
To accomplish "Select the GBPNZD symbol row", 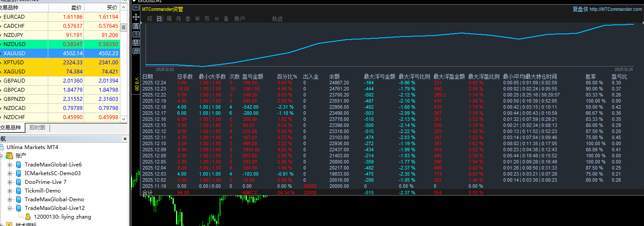I will tap(60, 99).
